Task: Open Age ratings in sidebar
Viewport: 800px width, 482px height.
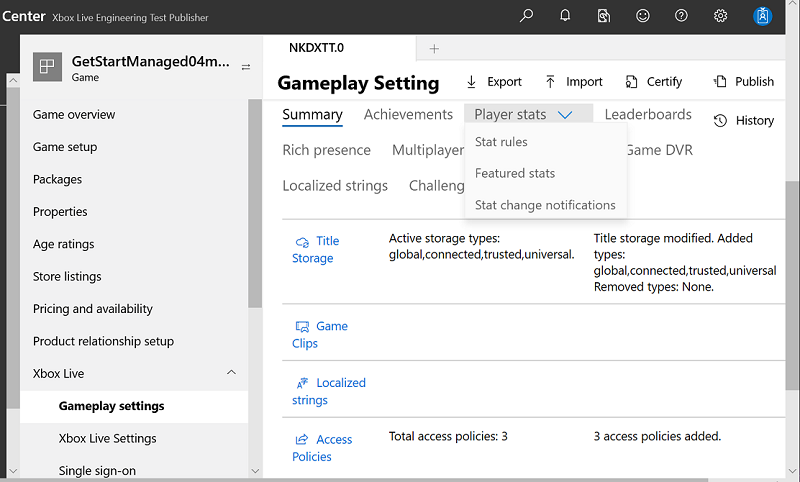Action: click(64, 244)
